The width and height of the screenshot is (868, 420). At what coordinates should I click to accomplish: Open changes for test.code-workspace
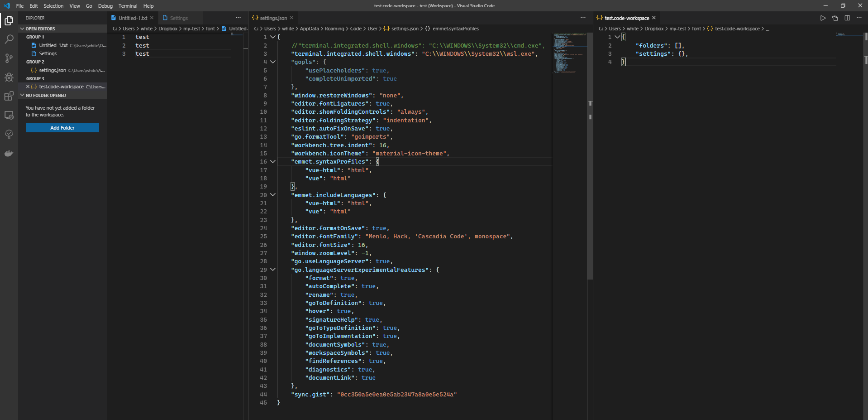tap(835, 18)
